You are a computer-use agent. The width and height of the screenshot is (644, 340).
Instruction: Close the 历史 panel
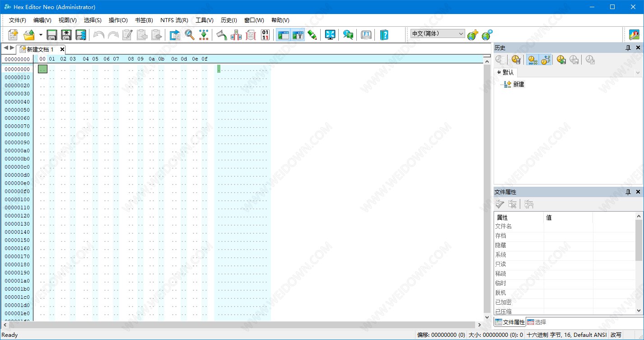pos(638,47)
